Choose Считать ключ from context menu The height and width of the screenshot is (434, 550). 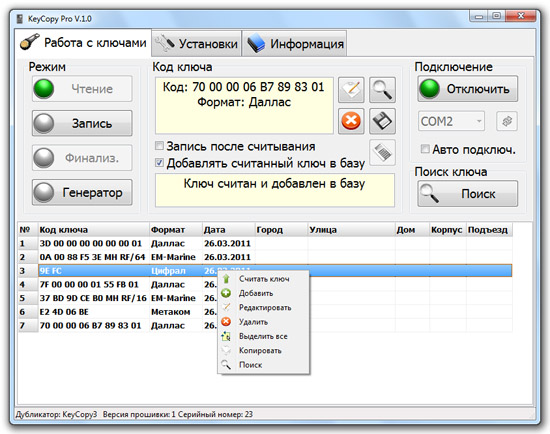click(263, 279)
